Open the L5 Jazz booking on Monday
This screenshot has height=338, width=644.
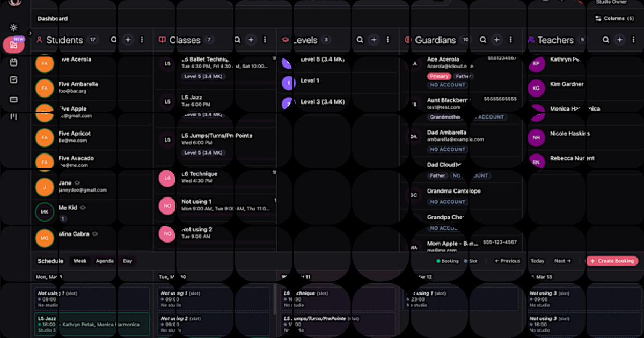(x=92, y=324)
